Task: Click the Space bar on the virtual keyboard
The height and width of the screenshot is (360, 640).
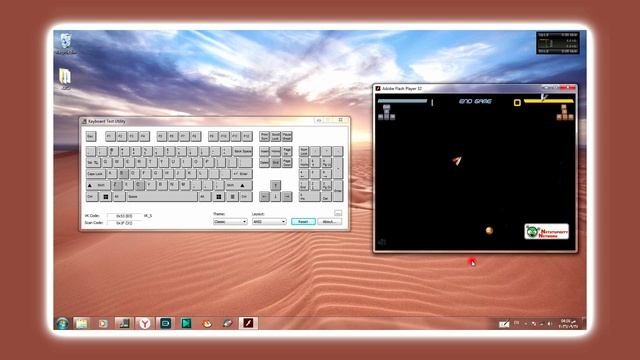Action: (162, 197)
